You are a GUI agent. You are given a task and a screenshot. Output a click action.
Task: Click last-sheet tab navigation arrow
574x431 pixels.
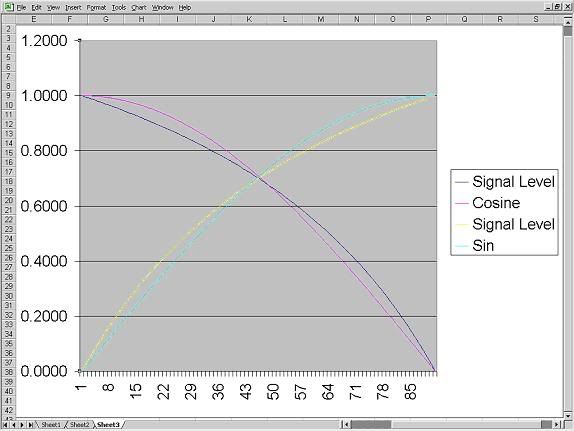(x=30, y=424)
